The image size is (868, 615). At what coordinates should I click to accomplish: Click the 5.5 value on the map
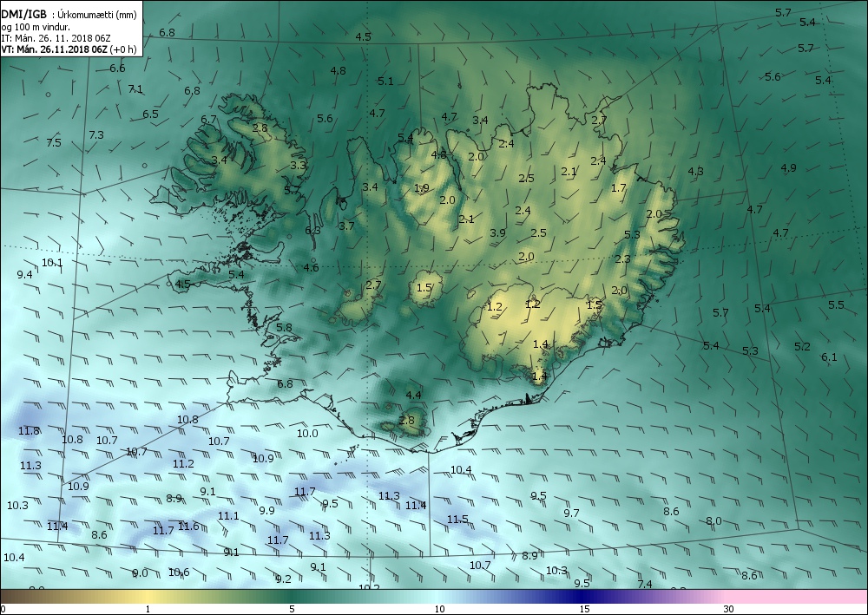click(836, 304)
